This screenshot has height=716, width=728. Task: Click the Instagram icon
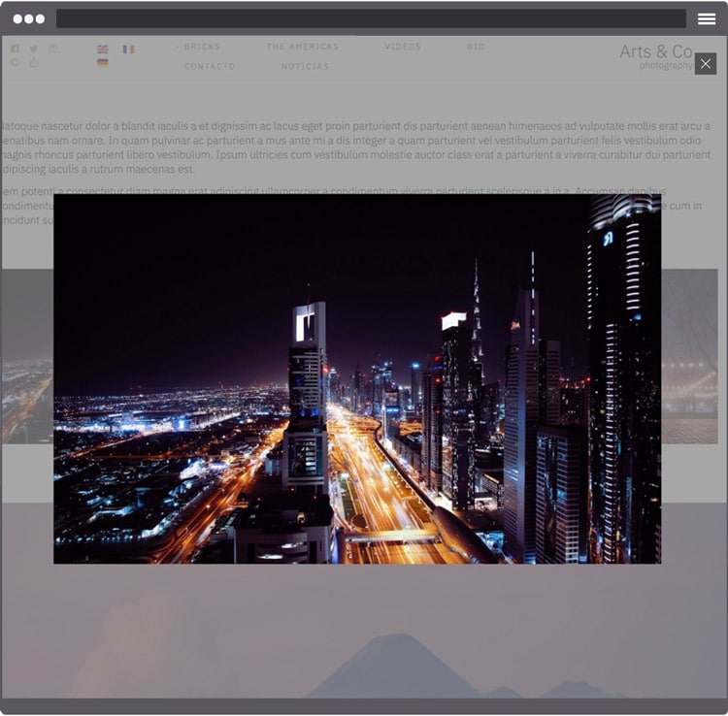(53, 49)
